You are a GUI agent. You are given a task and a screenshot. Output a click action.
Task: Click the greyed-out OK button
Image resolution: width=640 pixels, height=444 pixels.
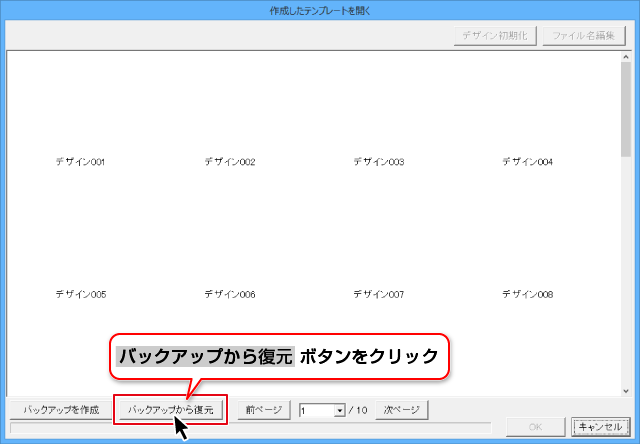[x=535, y=427]
